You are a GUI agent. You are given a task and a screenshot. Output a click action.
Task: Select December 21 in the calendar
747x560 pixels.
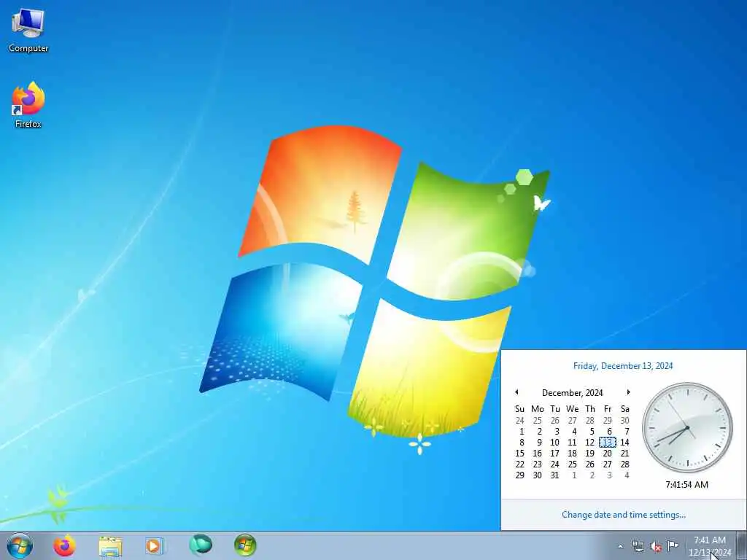(x=624, y=454)
